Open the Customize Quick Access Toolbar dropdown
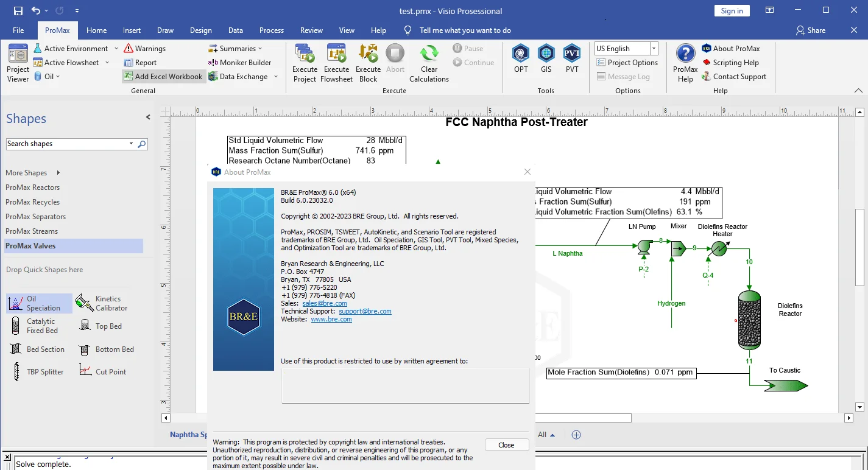 point(77,11)
